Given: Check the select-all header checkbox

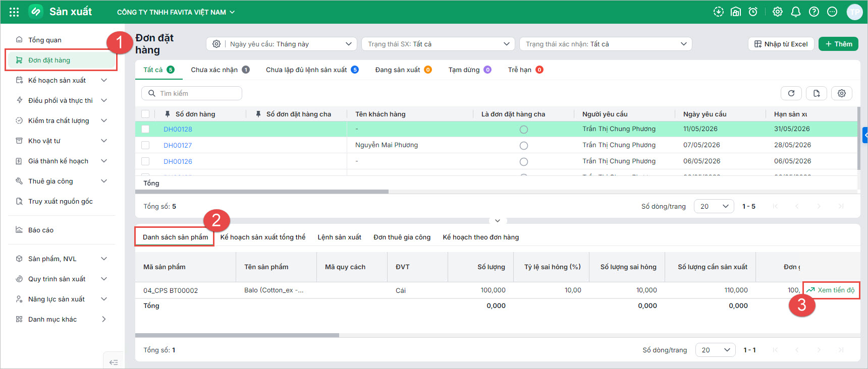Looking at the screenshot, I should 145,114.
